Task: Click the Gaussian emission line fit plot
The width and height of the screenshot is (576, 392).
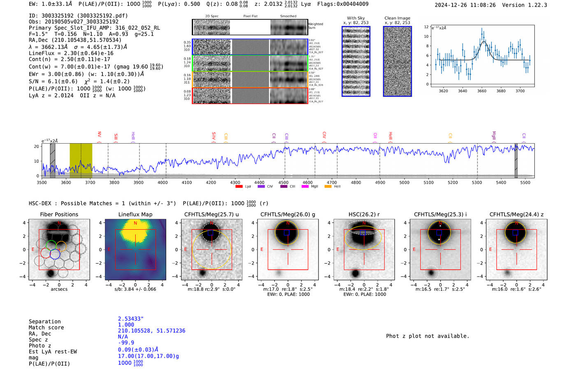Action: [482, 56]
